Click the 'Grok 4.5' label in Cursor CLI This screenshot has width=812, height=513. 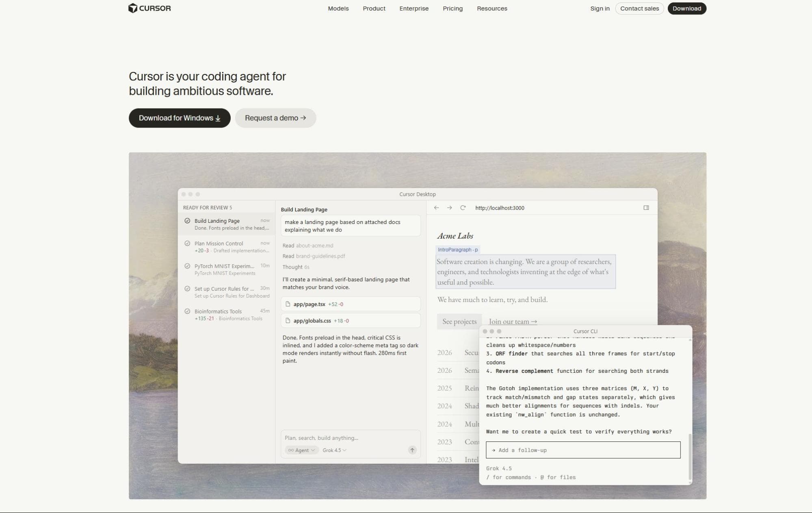click(499, 469)
